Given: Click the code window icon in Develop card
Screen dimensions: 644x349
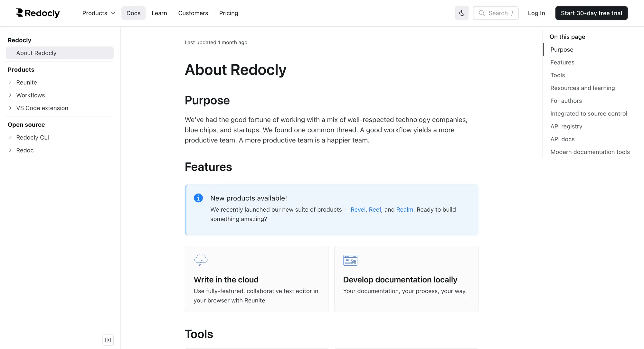Looking at the screenshot, I should point(350,260).
